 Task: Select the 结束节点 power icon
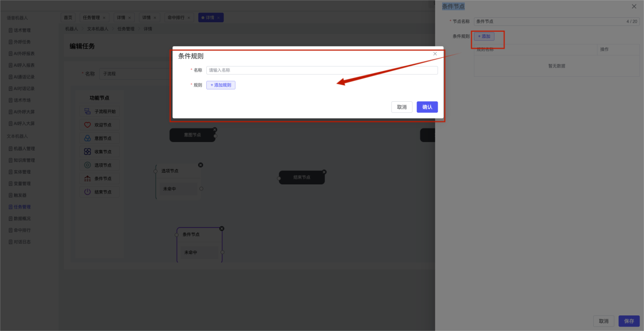(88, 192)
